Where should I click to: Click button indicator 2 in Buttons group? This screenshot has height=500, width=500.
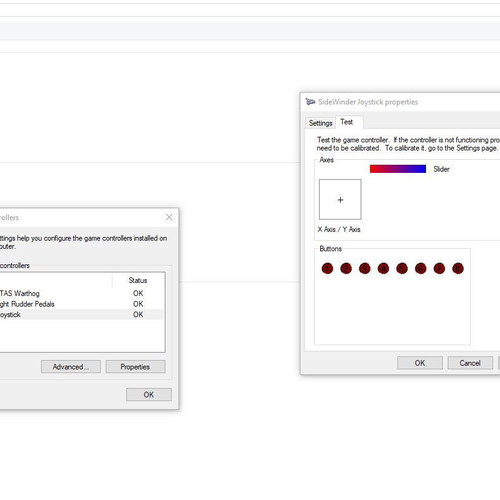pyautogui.click(x=346, y=268)
